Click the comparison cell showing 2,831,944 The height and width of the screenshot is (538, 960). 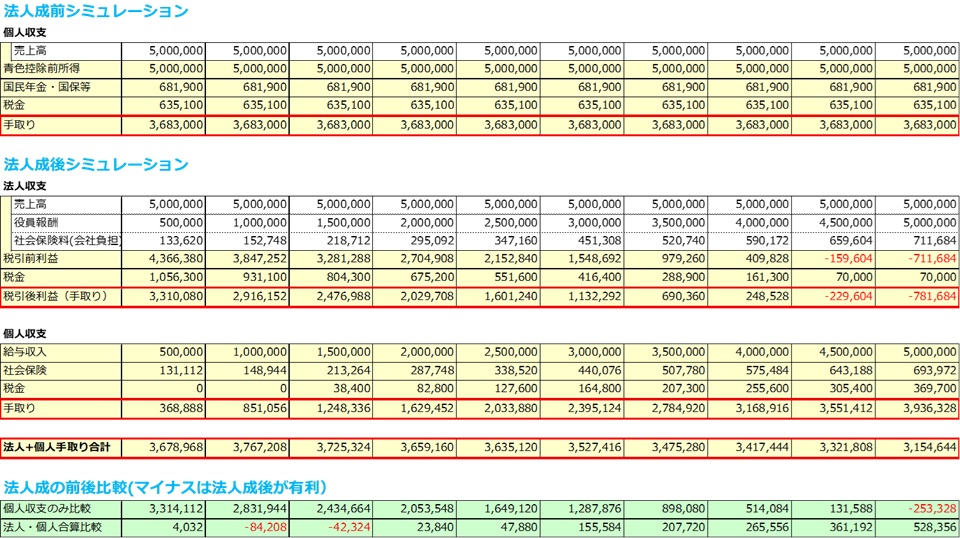(247, 509)
